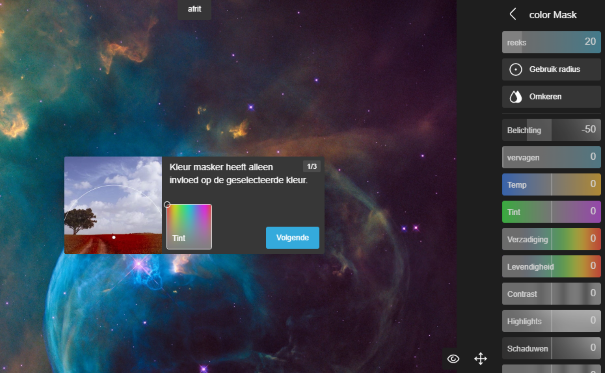Viewport: 605px width, 373px height.
Task: Click the Levendigheid slider
Action: [551, 267]
